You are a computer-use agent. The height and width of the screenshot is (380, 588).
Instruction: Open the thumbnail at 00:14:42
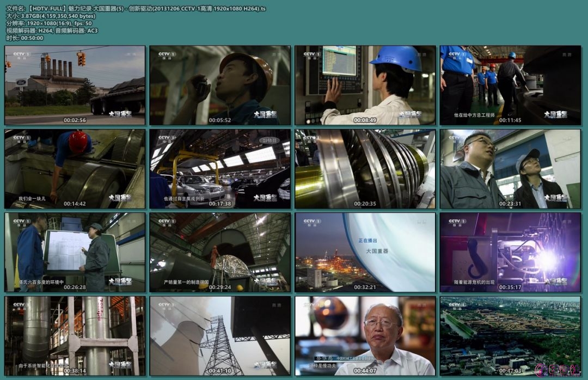pyautogui.click(x=75, y=169)
